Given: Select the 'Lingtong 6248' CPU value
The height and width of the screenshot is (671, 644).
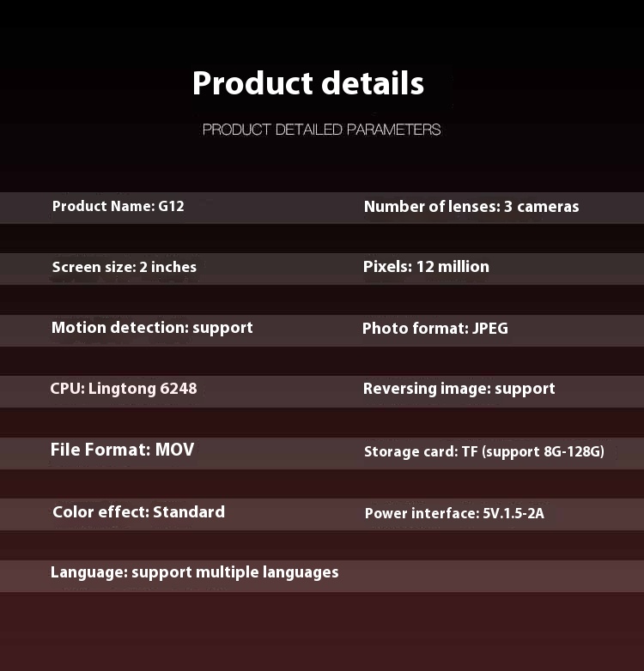Looking at the screenshot, I should click(x=143, y=389).
